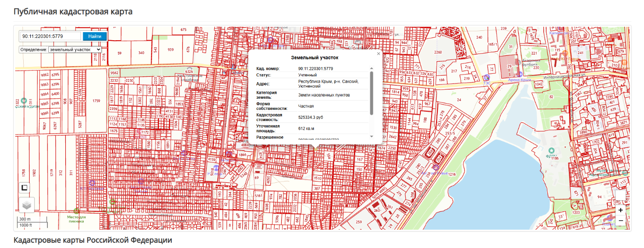Open the map layers switcher
The image size is (644, 248).
click(x=26, y=205)
